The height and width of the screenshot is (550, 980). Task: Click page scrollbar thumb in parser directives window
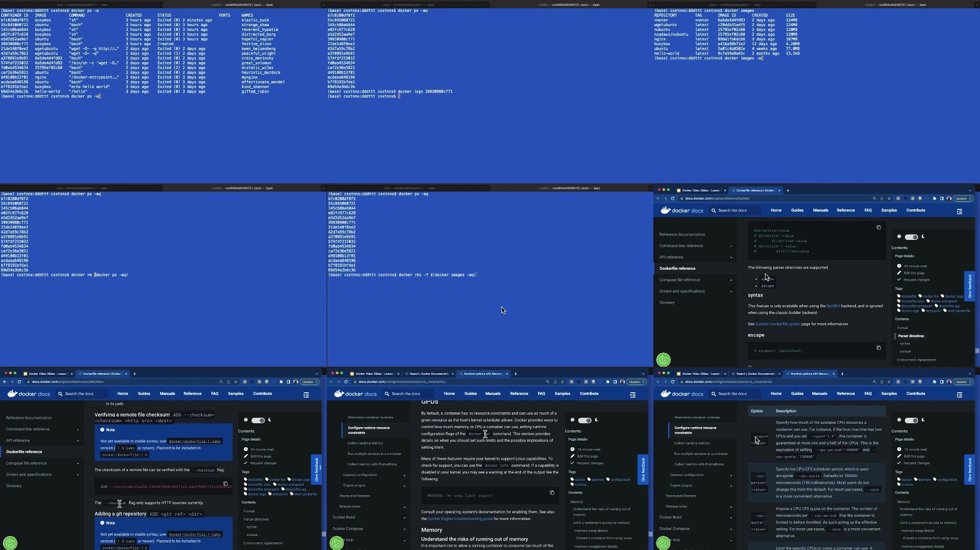977,351
